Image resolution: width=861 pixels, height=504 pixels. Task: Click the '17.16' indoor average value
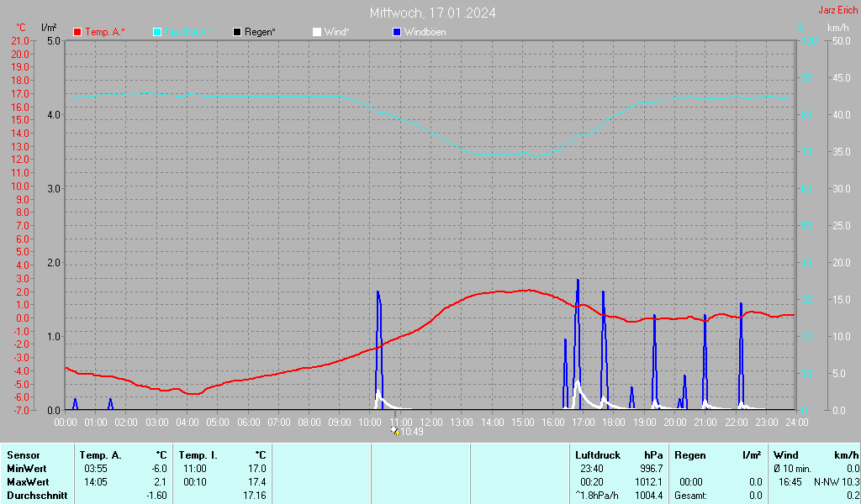point(255,496)
